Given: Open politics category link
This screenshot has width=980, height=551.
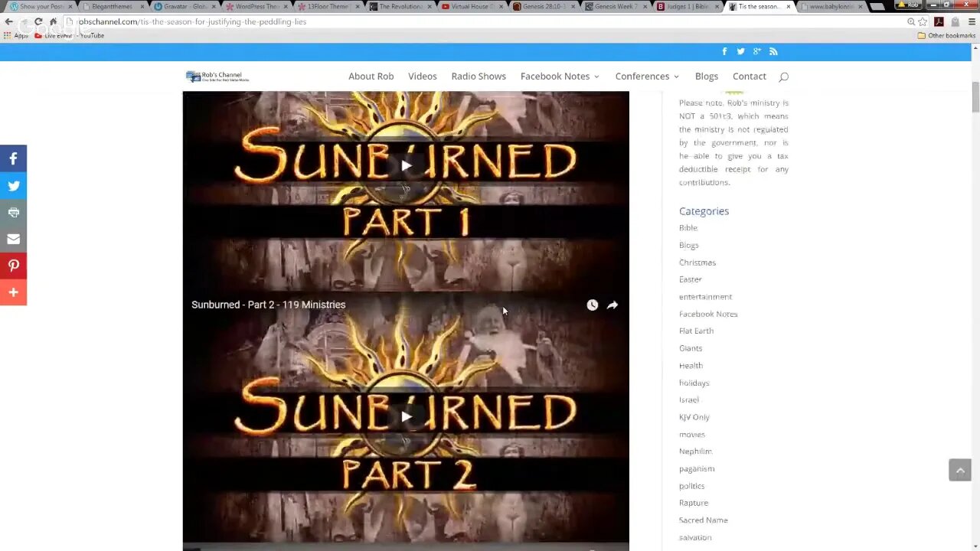Looking at the screenshot, I should coord(692,486).
